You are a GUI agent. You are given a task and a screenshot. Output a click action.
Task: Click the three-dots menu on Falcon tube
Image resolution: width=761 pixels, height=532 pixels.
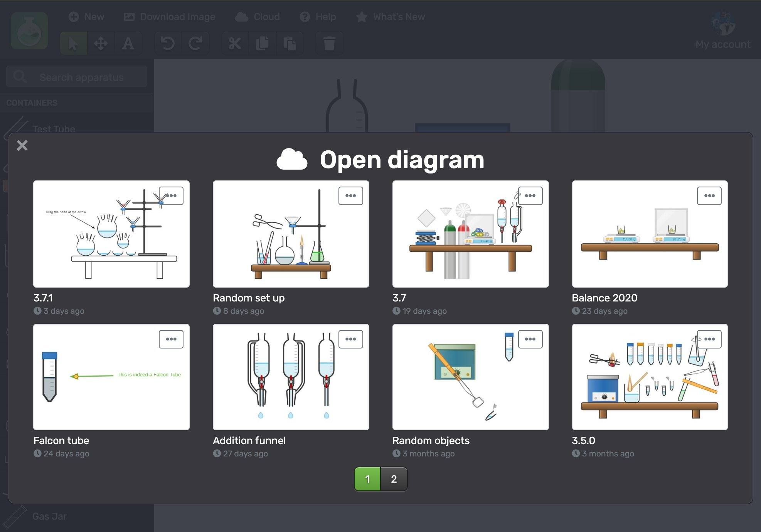(x=170, y=339)
